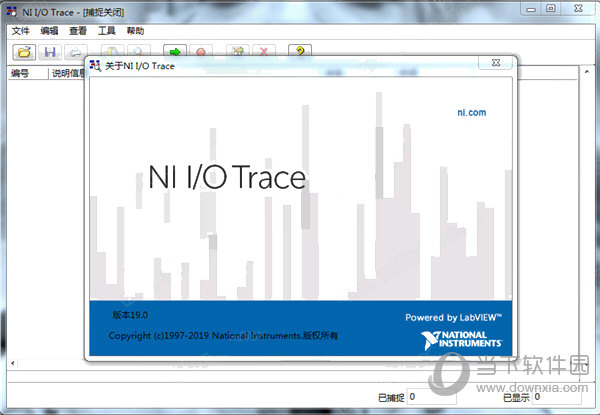Screen dimensions: 600x415
Task: Open the 工具 menu
Action: (x=107, y=31)
